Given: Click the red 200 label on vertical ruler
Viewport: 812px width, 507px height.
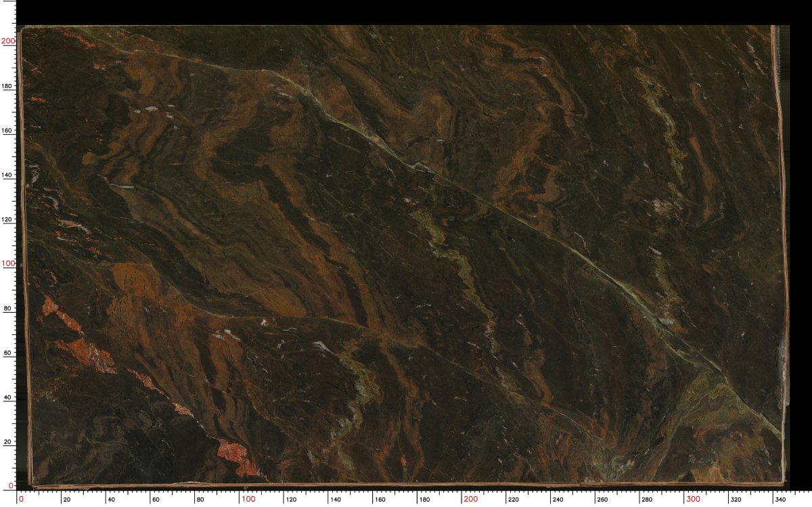Looking at the screenshot, I should coord(7,41).
